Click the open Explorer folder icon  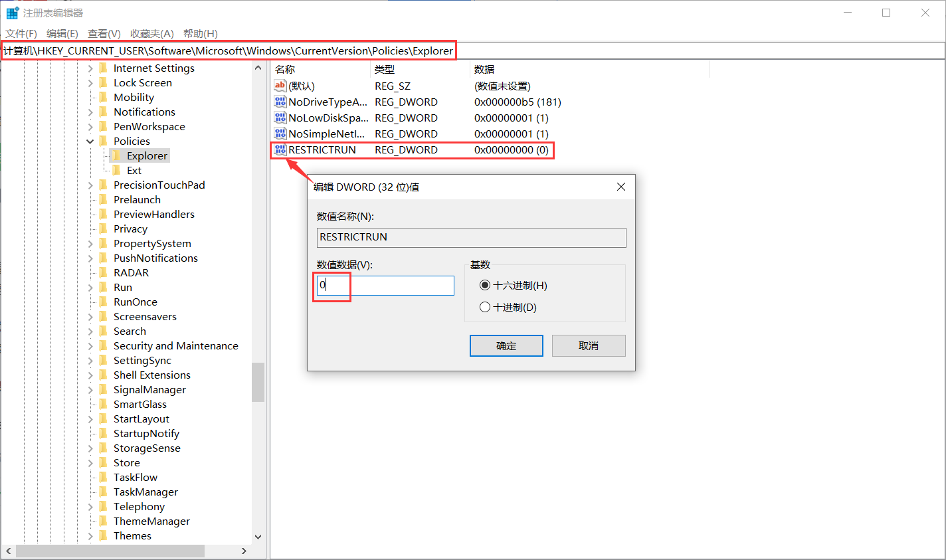[117, 155]
